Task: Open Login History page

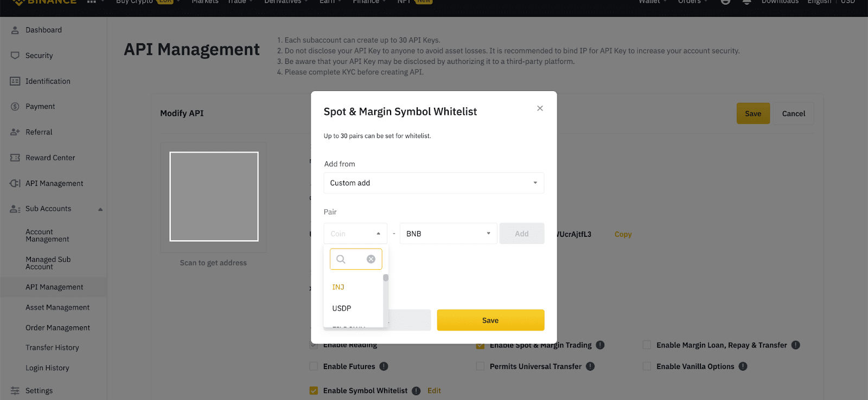Action: pos(47,368)
